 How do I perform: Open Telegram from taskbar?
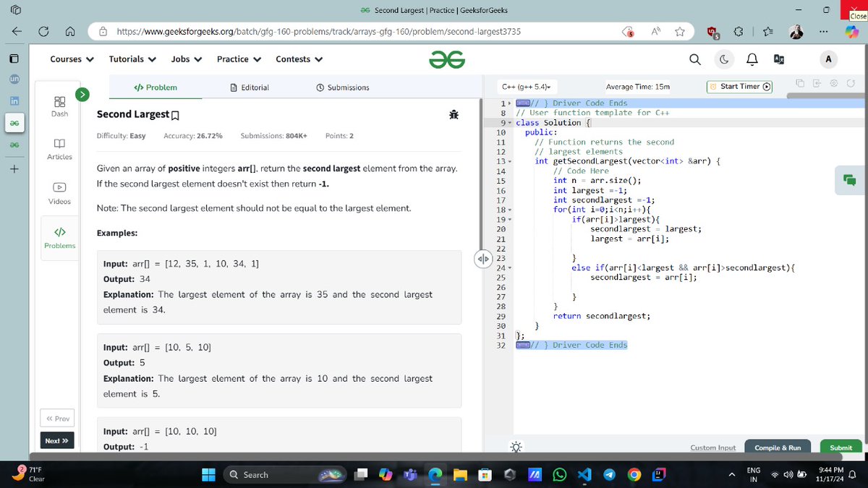tap(609, 475)
